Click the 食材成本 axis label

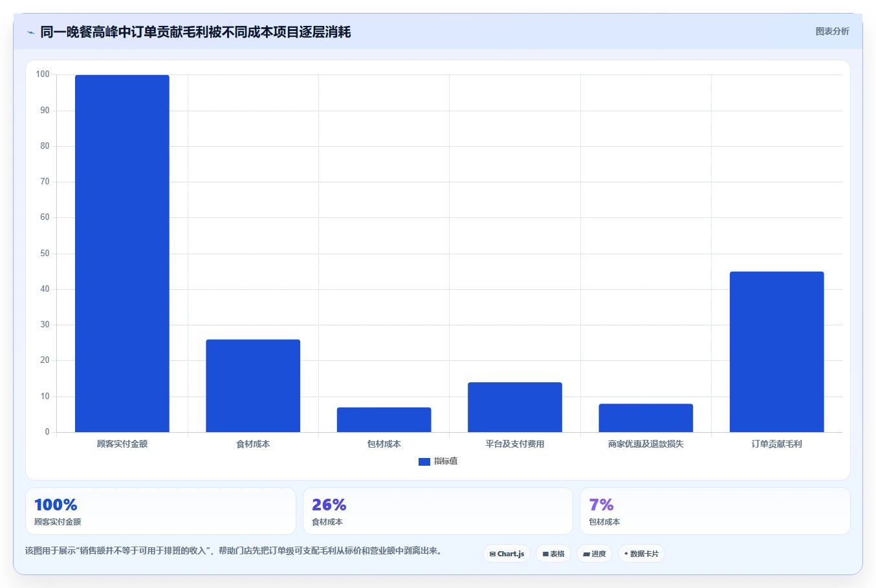tap(253, 444)
